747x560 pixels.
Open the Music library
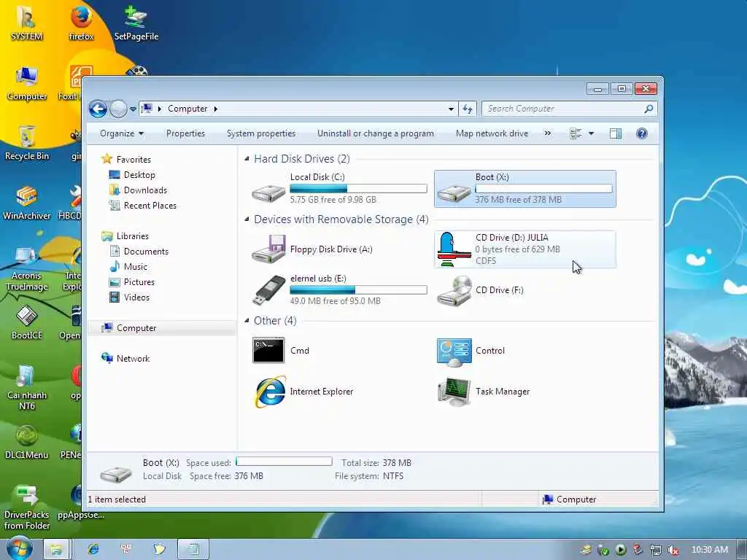click(x=135, y=267)
